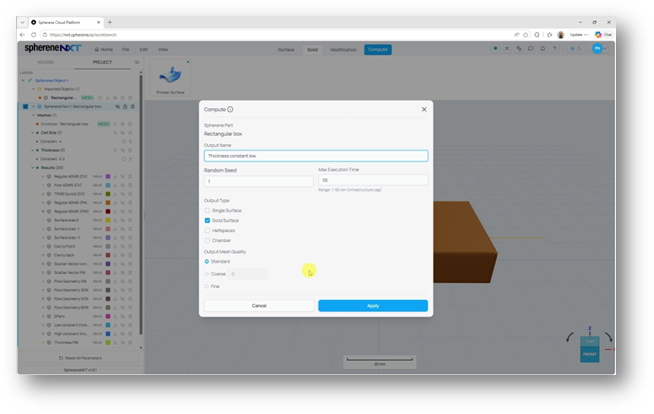Open the chat comment icon in toolbar
This screenshot has height=414, width=654.
coord(531,49)
